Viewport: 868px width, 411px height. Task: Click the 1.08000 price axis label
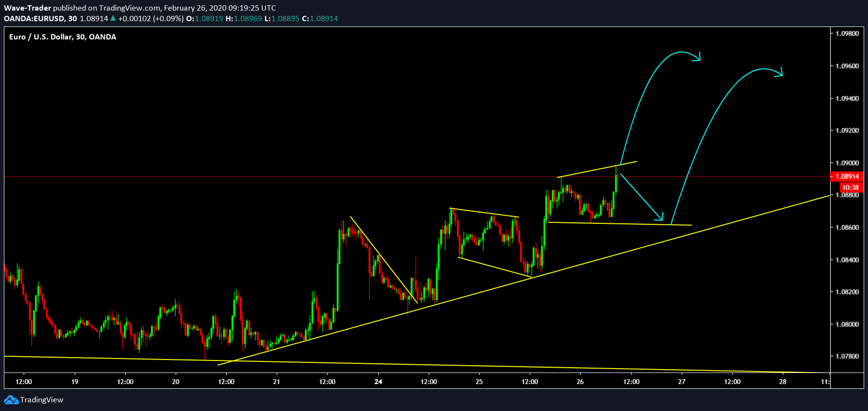(847, 324)
